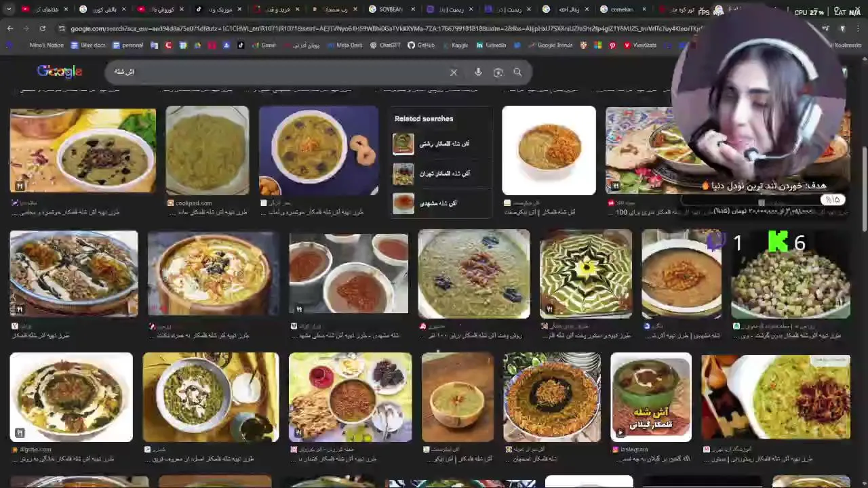
Task: Open the three red soup bowls image
Action: (x=349, y=274)
